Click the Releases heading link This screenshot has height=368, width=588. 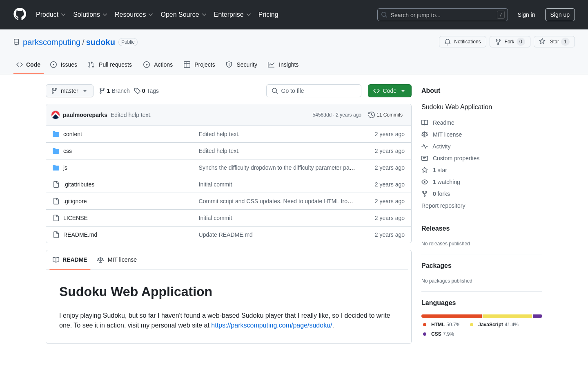click(435, 229)
